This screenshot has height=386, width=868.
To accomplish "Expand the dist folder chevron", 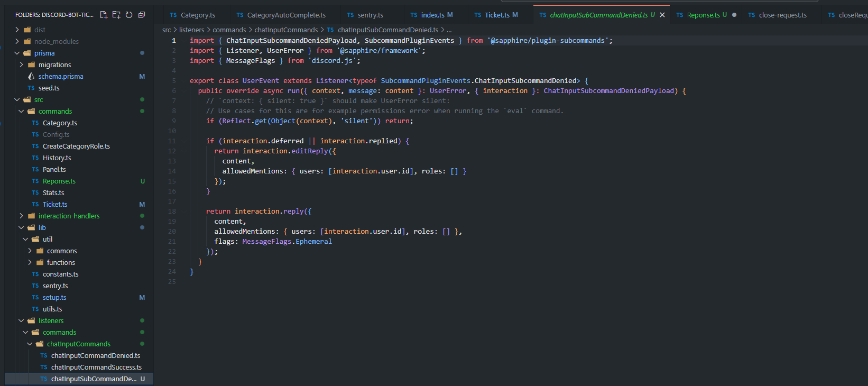I will 17,30.
